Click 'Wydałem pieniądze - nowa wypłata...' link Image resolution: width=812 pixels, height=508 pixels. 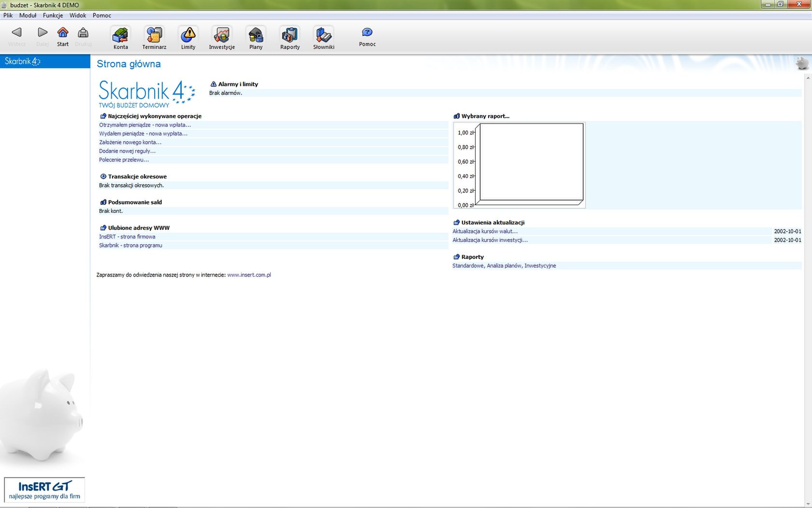[x=143, y=134]
